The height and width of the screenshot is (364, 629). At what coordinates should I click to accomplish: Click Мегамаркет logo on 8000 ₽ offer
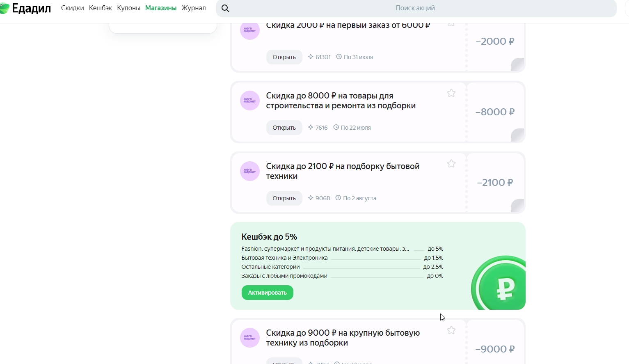click(250, 101)
